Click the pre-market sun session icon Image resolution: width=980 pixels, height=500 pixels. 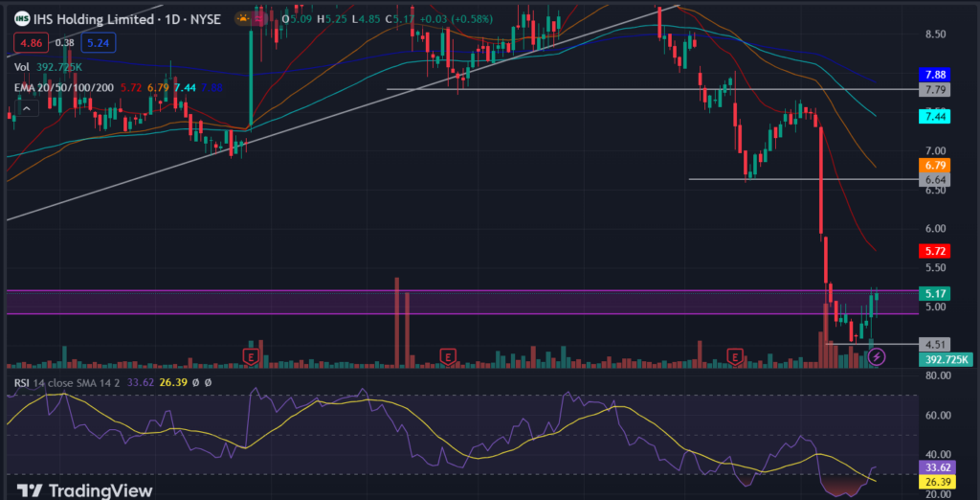(242, 19)
